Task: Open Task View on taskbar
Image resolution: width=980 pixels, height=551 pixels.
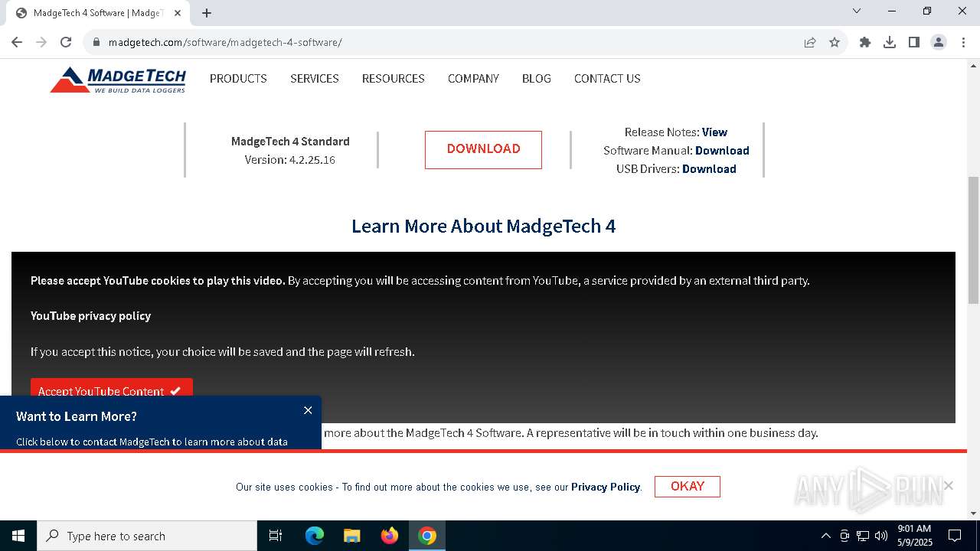Action: (x=276, y=536)
